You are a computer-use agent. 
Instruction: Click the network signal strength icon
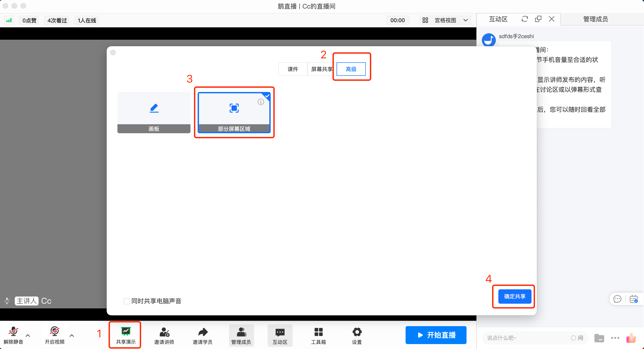(9, 20)
